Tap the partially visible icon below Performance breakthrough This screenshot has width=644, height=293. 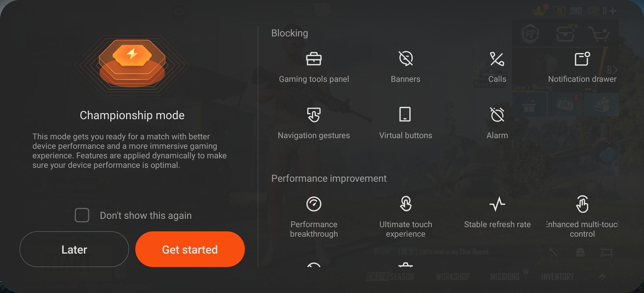coord(314,264)
